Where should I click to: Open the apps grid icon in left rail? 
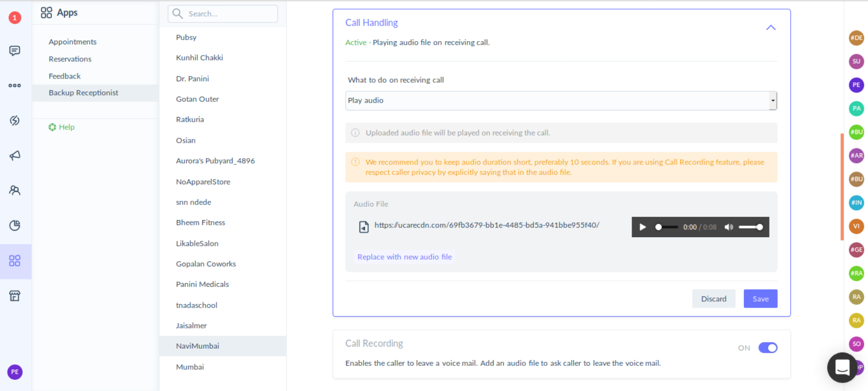[x=15, y=261]
